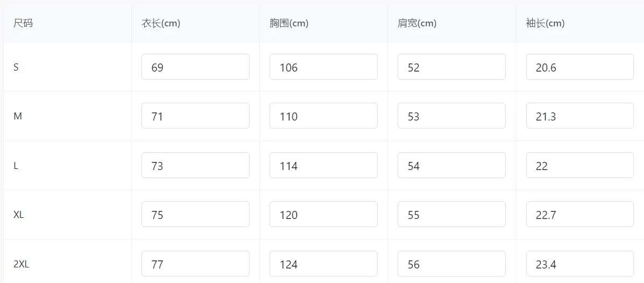This screenshot has width=644, height=283.
Task: Click the XL size 肩宽 input showing 55
Action: click(451, 215)
